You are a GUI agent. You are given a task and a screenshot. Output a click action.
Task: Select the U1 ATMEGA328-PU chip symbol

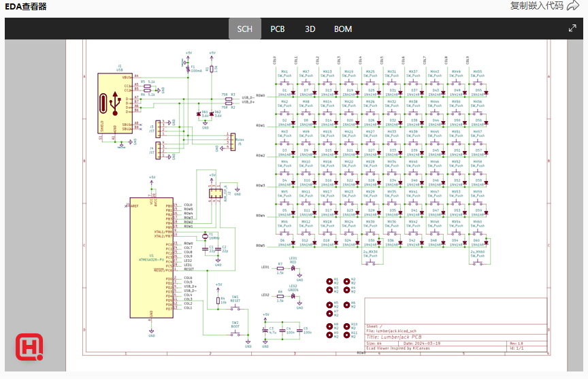pos(151,259)
